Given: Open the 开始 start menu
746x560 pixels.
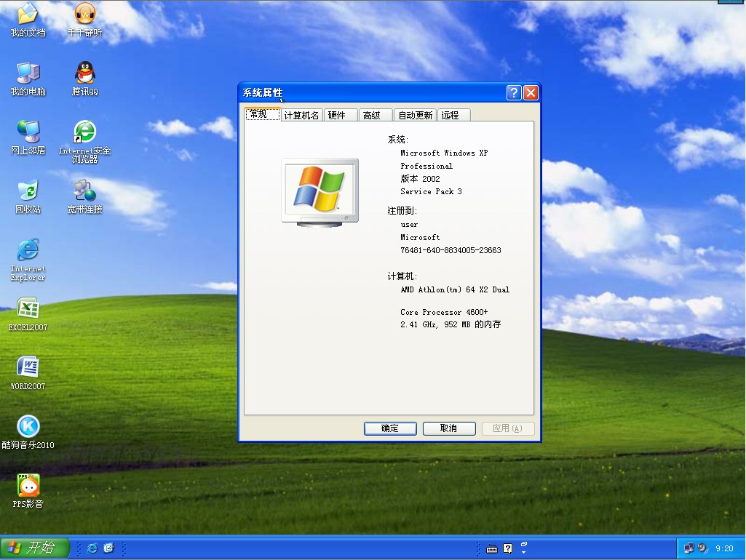Looking at the screenshot, I should pyautogui.click(x=34, y=548).
